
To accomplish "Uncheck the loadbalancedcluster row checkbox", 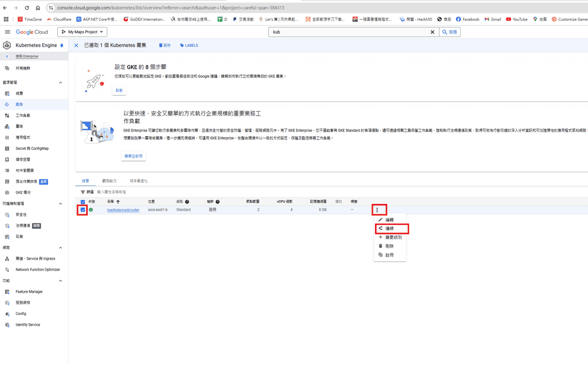I will [x=82, y=210].
